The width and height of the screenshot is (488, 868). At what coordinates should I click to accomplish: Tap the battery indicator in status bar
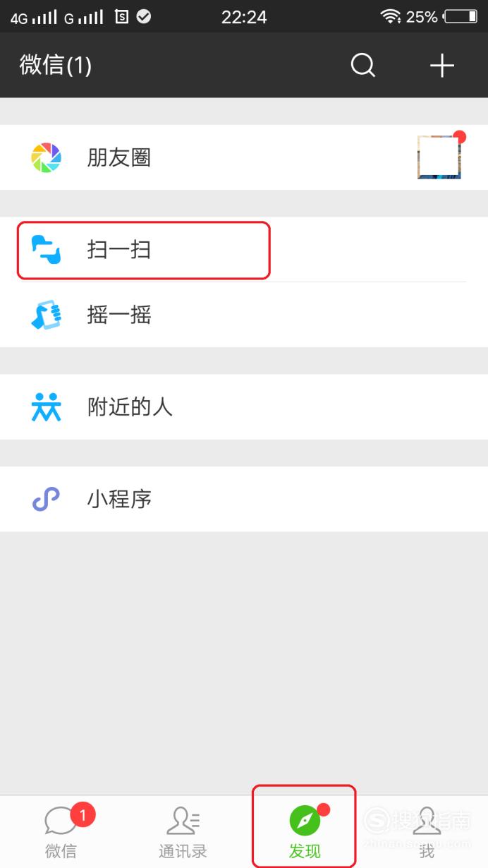(460, 16)
